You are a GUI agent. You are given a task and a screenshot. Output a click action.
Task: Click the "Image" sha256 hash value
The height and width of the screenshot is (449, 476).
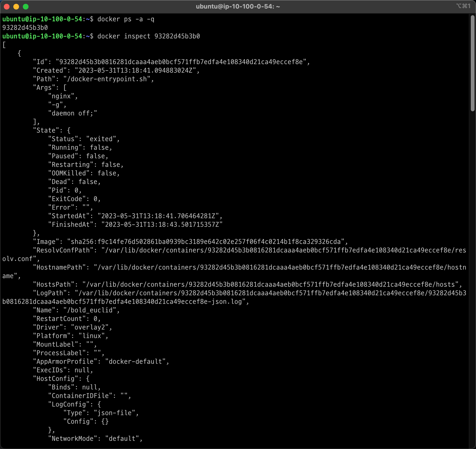tap(207, 242)
